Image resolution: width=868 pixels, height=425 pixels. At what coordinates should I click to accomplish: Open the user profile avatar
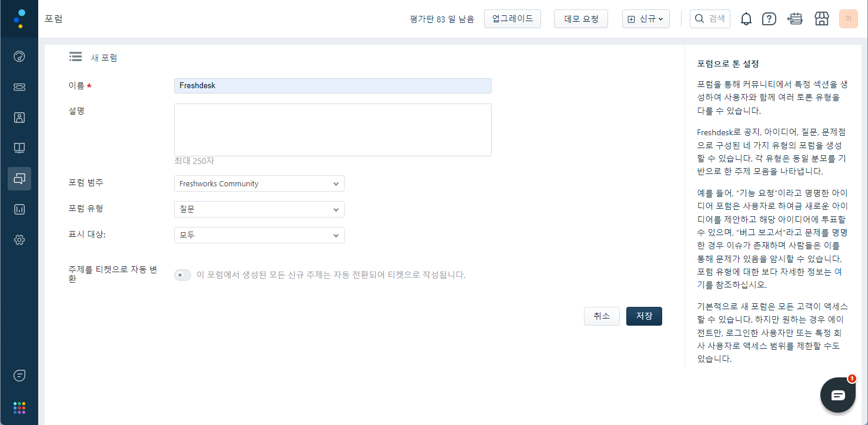point(849,19)
